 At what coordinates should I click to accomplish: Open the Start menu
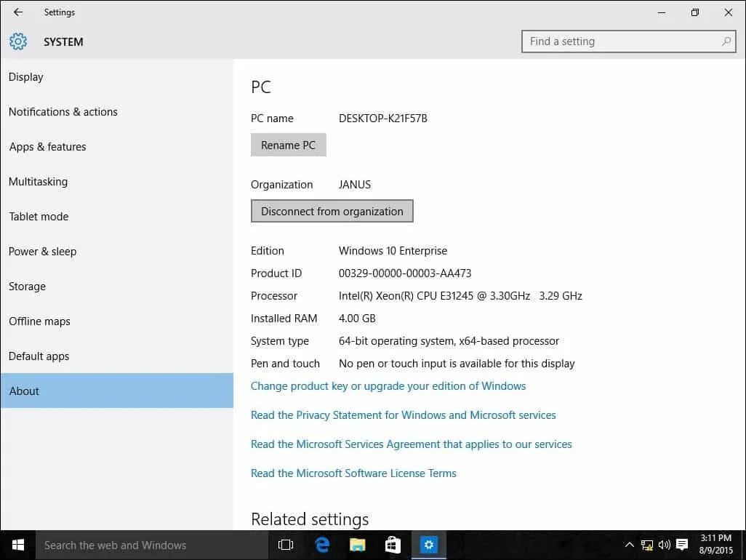pos(17,545)
